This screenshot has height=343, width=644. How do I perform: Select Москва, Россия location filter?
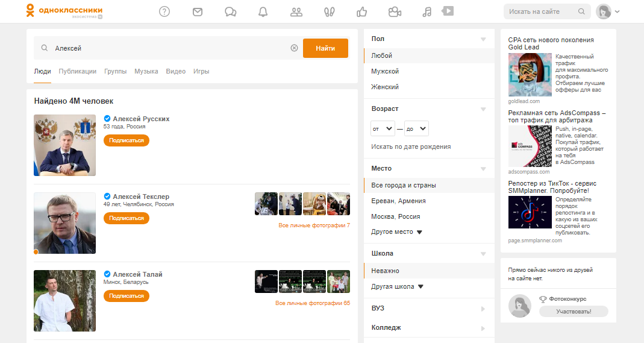click(395, 216)
